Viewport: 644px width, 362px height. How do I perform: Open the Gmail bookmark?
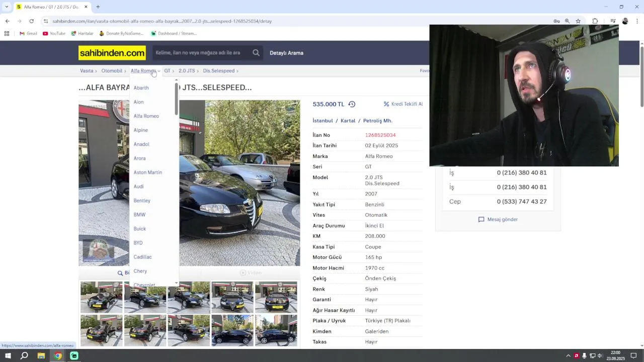28,34
